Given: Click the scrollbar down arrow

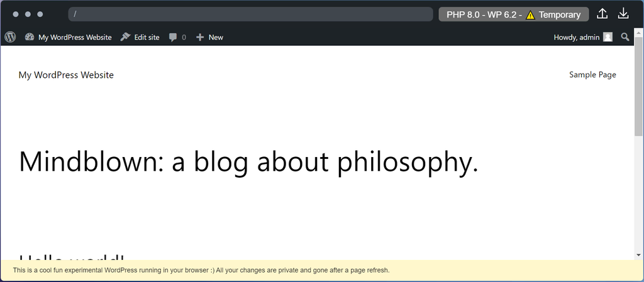Looking at the screenshot, I should [x=639, y=255].
